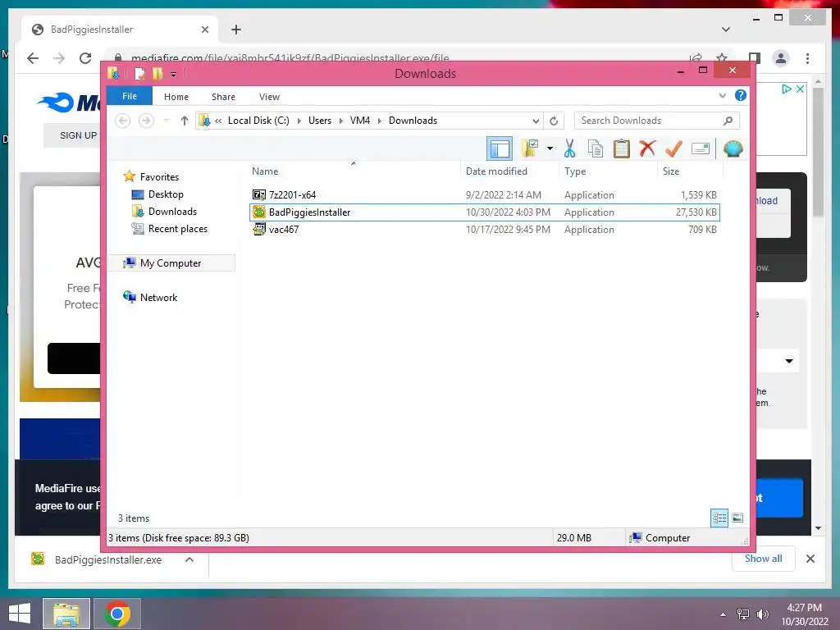Switch to details view in status corner

719,518
